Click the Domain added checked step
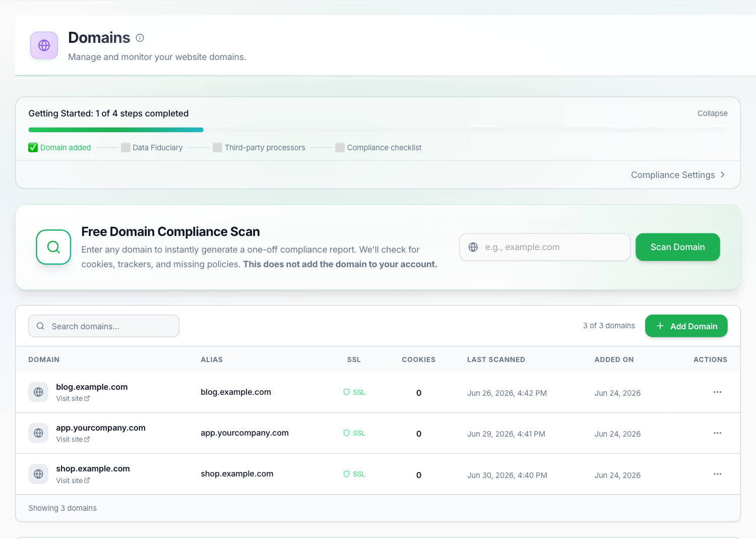The width and height of the screenshot is (756, 539). pos(59,148)
